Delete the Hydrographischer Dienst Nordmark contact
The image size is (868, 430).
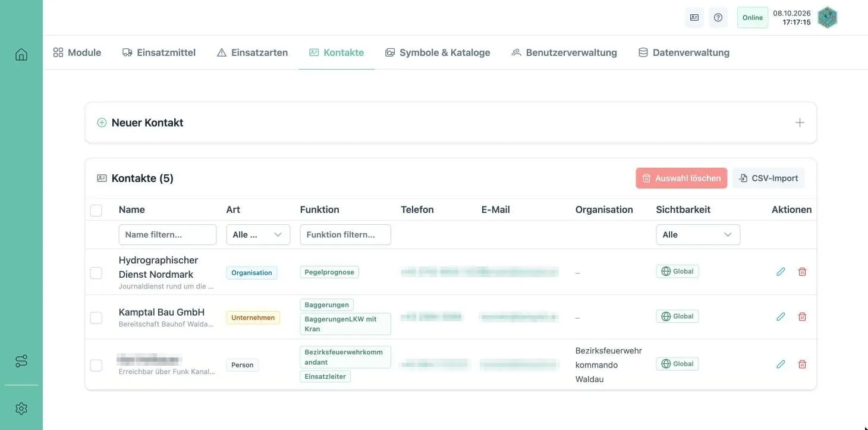point(802,272)
